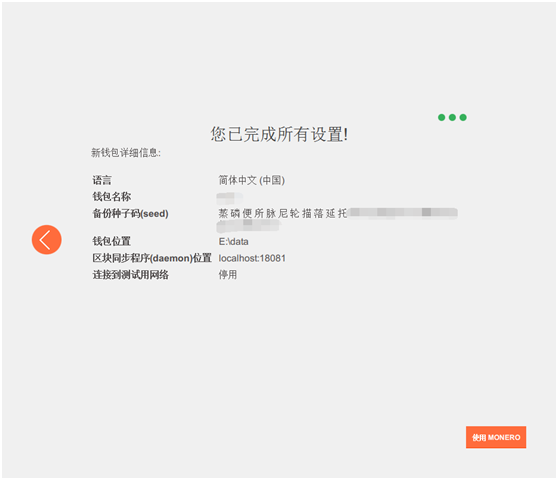
Task: Click the 钱包位置 label
Action: point(112,241)
